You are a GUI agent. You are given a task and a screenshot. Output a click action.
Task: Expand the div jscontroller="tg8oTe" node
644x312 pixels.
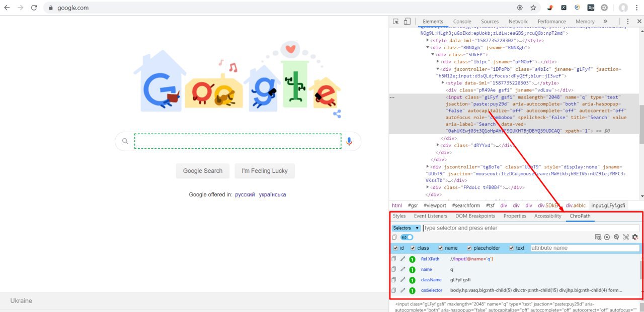(428, 166)
